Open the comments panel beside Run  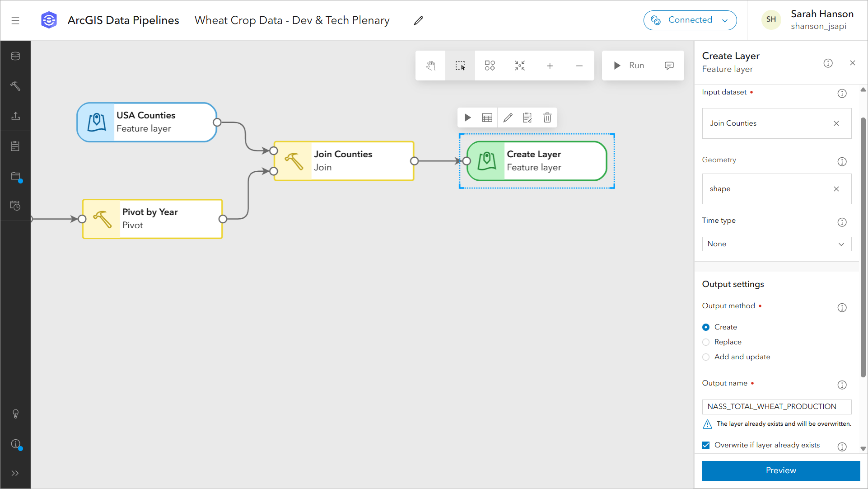[x=669, y=66]
